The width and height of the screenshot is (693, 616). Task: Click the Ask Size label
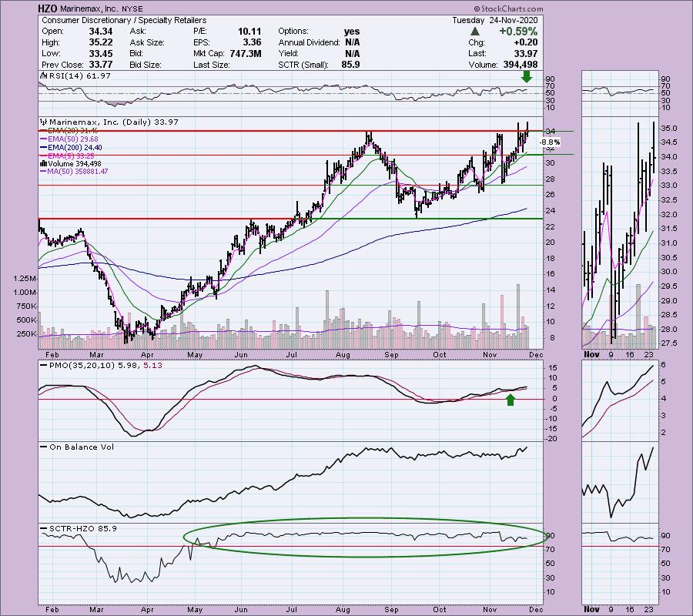tap(147, 42)
